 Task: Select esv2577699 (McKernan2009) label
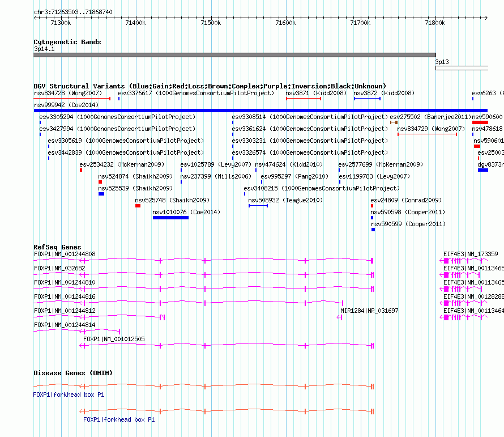pyautogui.click(x=381, y=164)
